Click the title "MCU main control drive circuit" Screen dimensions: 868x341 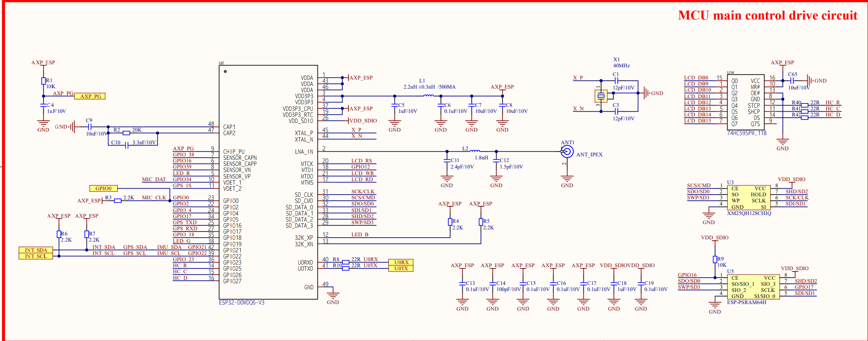(x=768, y=16)
